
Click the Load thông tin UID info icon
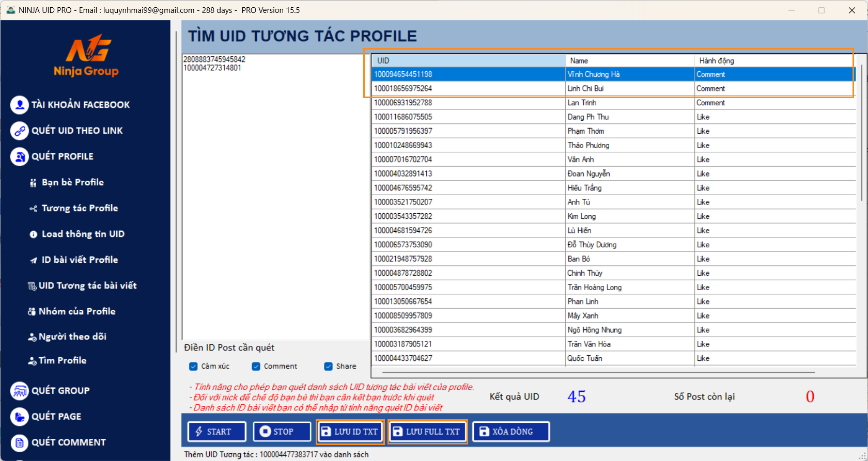pos(33,234)
